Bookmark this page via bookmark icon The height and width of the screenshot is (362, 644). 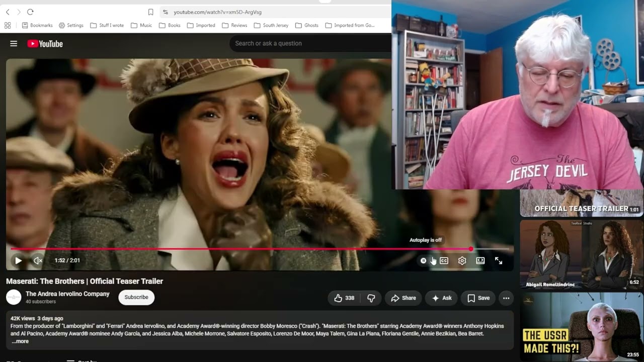coord(150,12)
